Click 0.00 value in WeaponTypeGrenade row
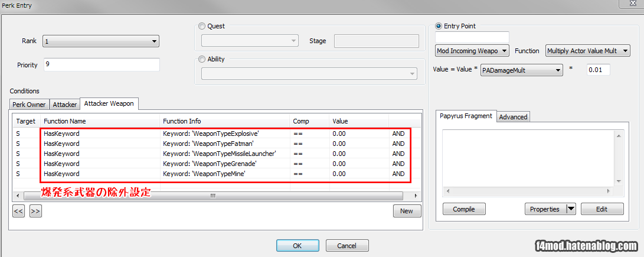This screenshot has height=257, width=644. [339, 164]
